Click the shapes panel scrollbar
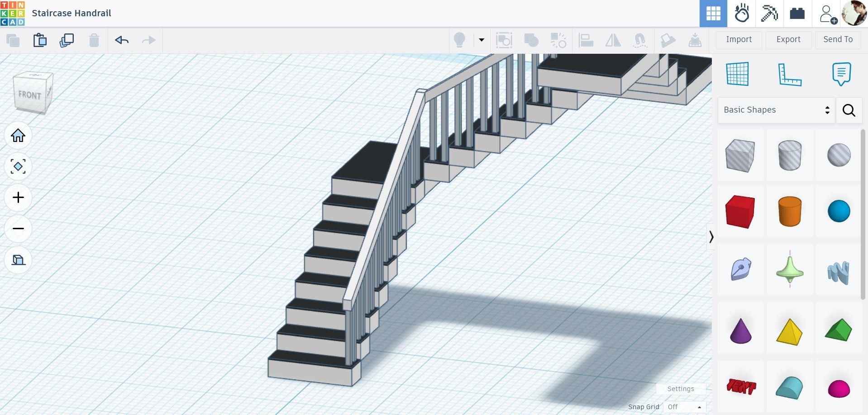868x415 pixels. (x=863, y=214)
